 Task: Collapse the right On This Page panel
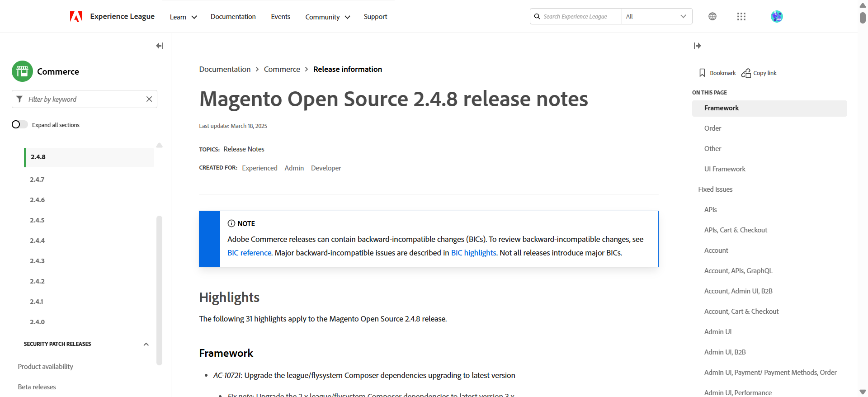pos(697,46)
